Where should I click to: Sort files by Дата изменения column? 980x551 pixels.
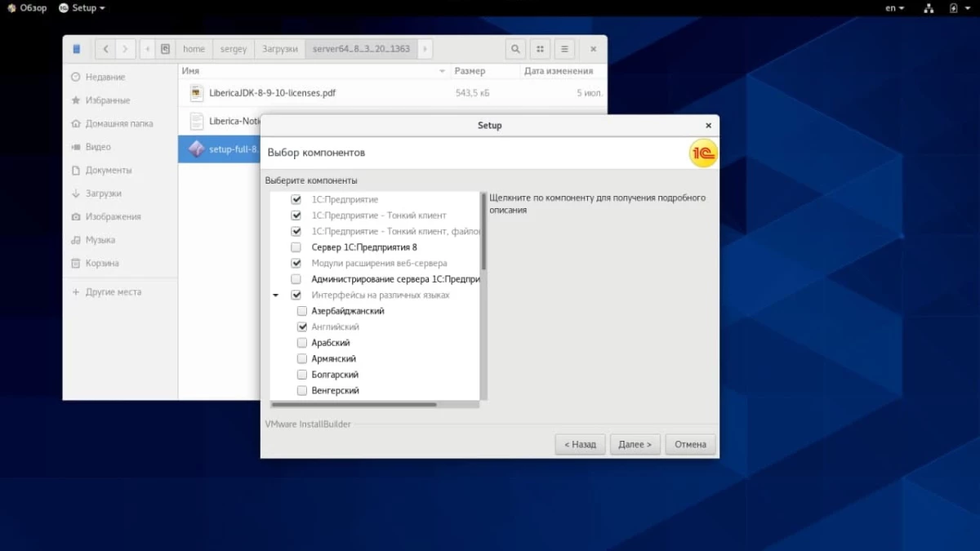click(x=563, y=71)
